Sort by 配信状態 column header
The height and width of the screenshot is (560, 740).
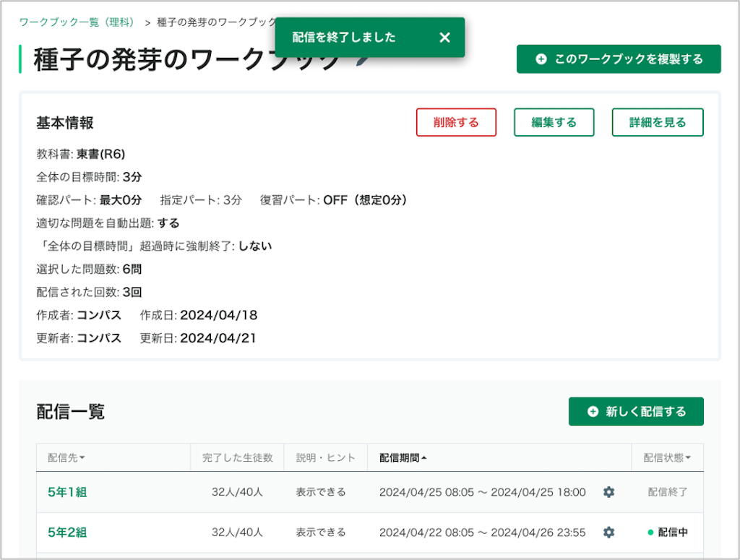[x=667, y=457]
